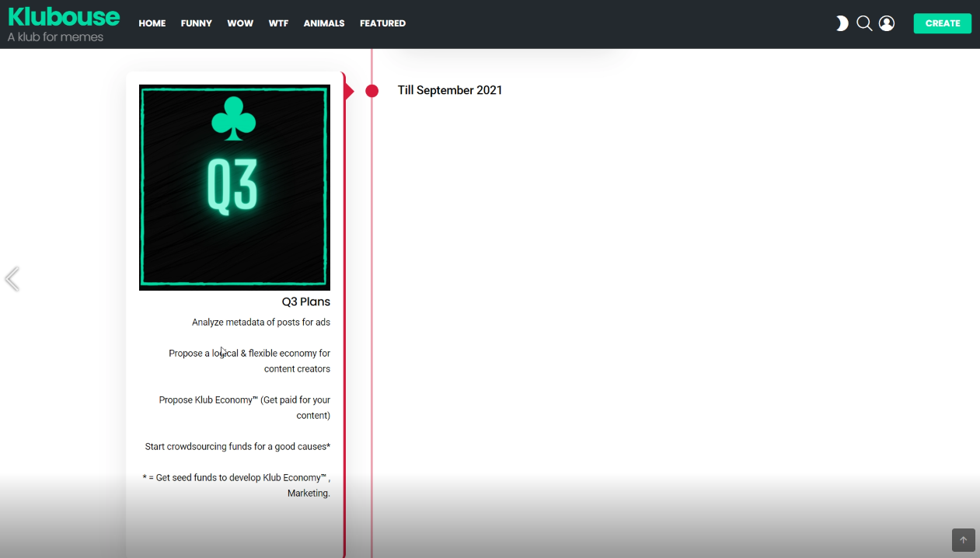This screenshot has width=980, height=558.
Task: Select the WTF menu link
Action: coord(278,23)
